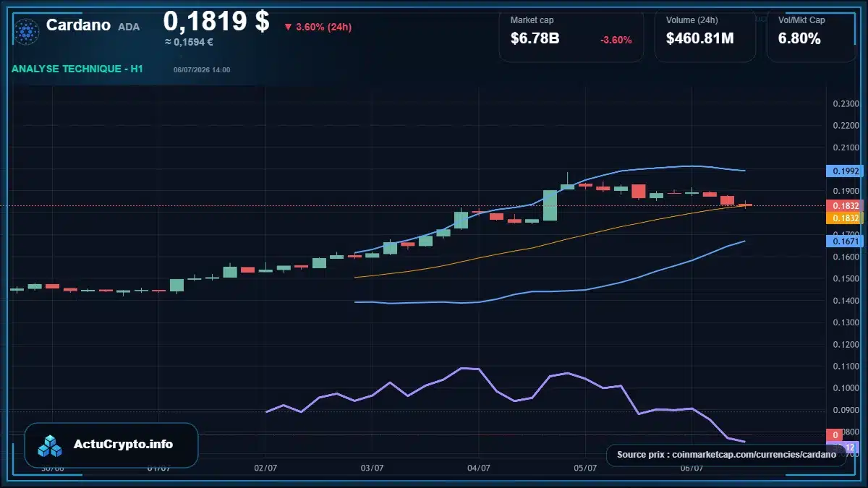Viewport: 868px width, 488px height.
Task: Click the 6.80% Vol/Mkt Cap value
Action: pyautogui.click(x=799, y=38)
